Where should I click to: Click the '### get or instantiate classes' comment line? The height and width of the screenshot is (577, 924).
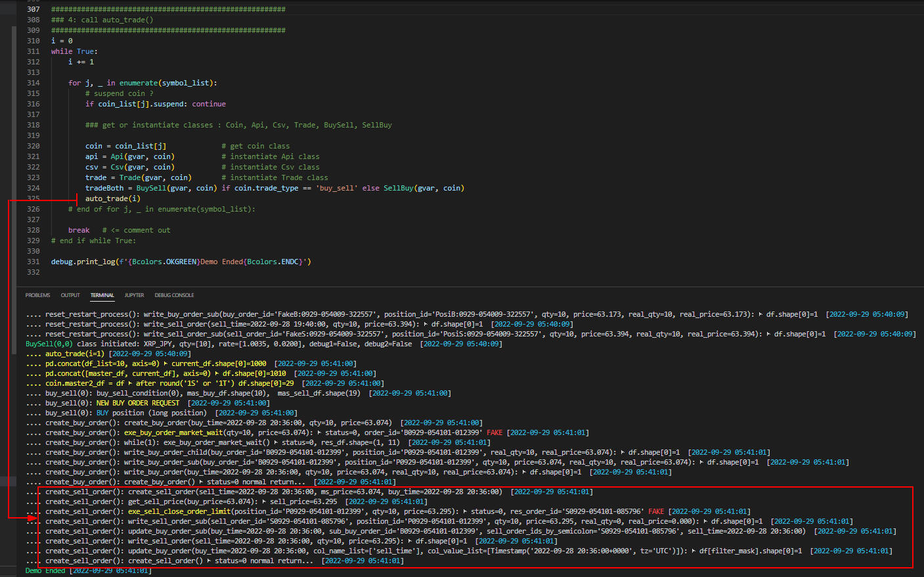click(238, 125)
